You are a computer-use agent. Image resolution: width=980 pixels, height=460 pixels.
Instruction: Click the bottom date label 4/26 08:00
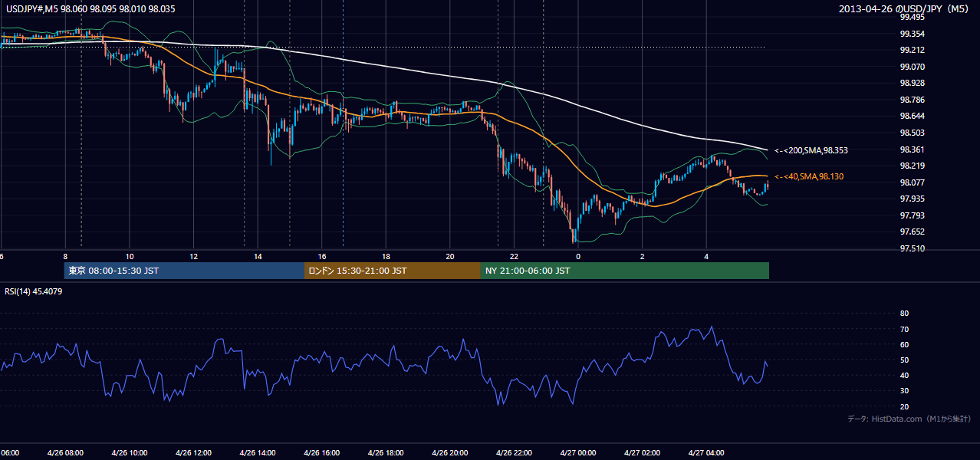coord(65,452)
